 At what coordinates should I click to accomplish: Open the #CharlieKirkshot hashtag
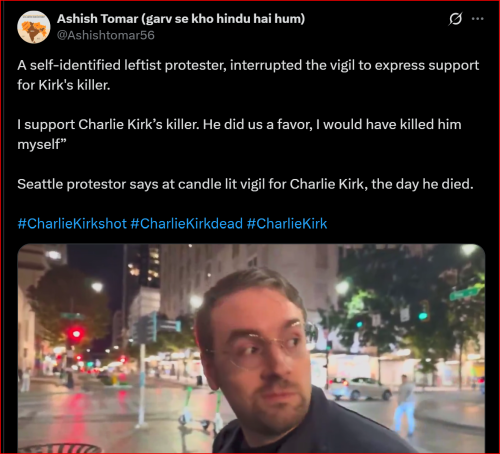point(72,224)
